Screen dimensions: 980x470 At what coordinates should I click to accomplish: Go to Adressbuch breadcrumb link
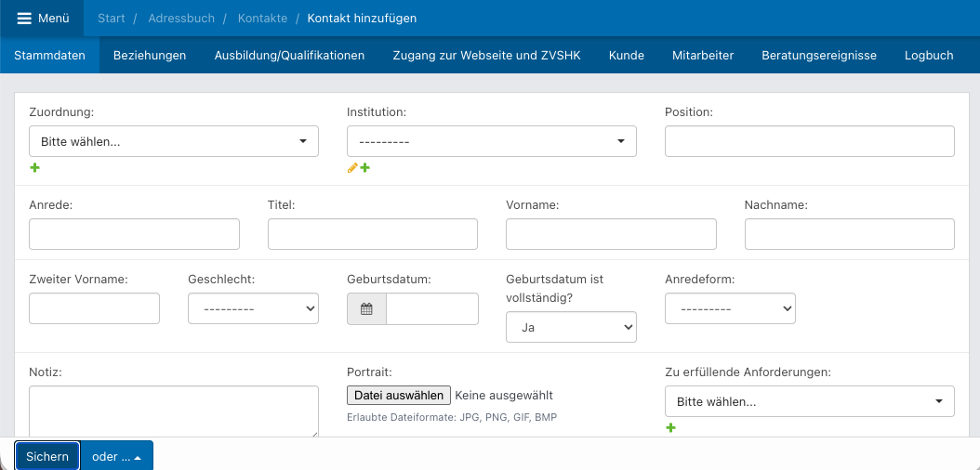[x=181, y=18]
